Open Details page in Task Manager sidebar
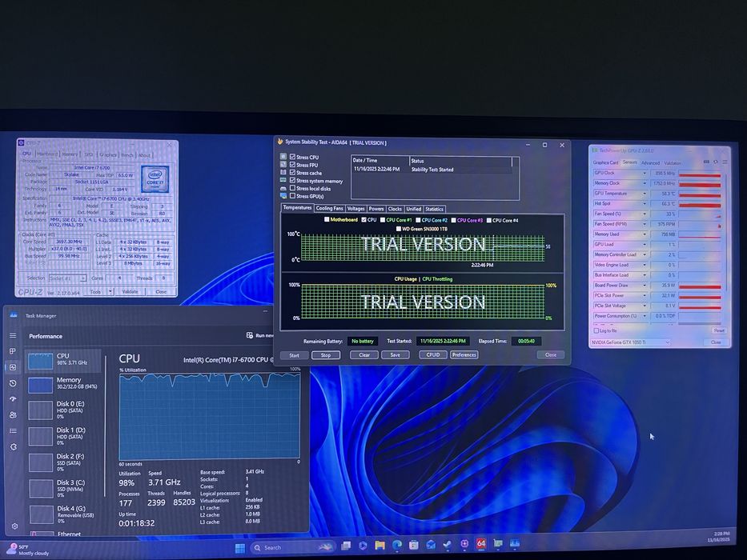Screen dimensions: 747x560 [x=13, y=431]
